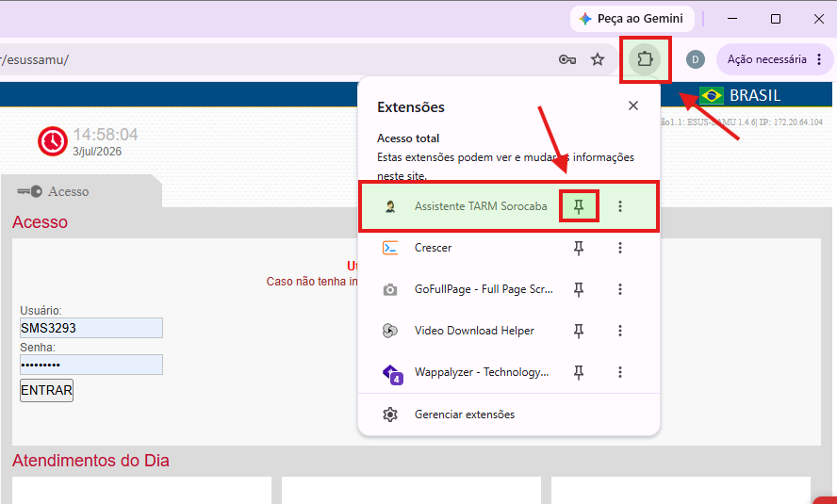Click the red Acesso heading

[40, 222]
